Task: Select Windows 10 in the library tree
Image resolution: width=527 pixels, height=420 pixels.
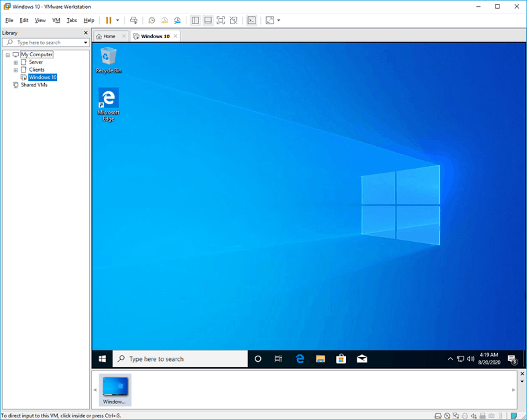Action: coord(43,77)
